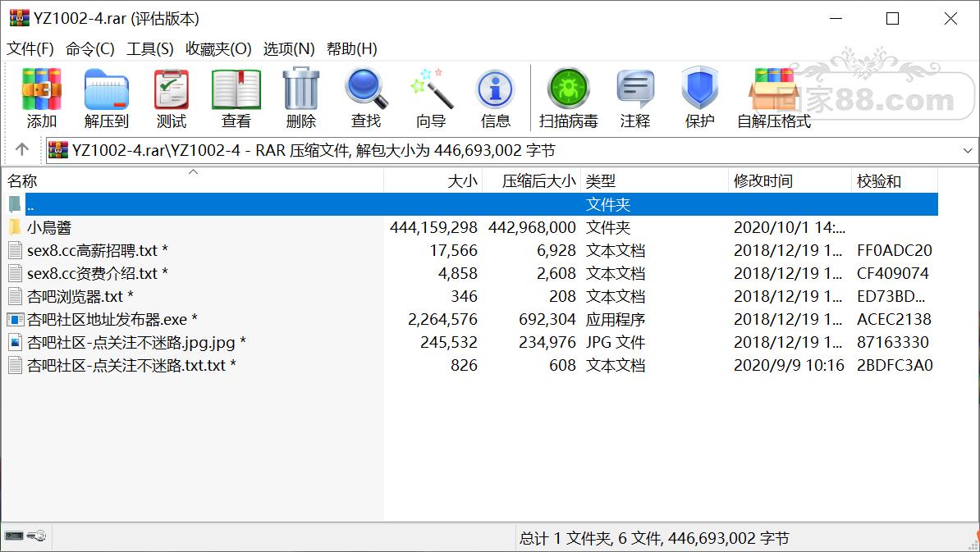The height and width of the screenshot is (552, 980).
Task: Open the Options (选项) menu
Action: coord(289,48)
